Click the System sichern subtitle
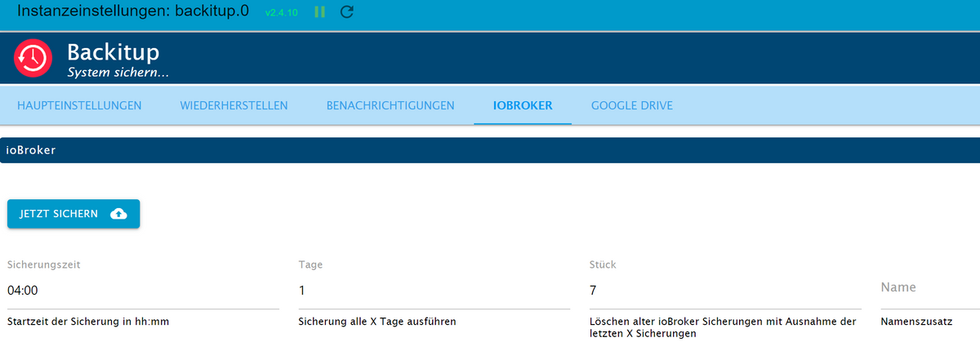980x351 pixels. (x=118, y=73)
